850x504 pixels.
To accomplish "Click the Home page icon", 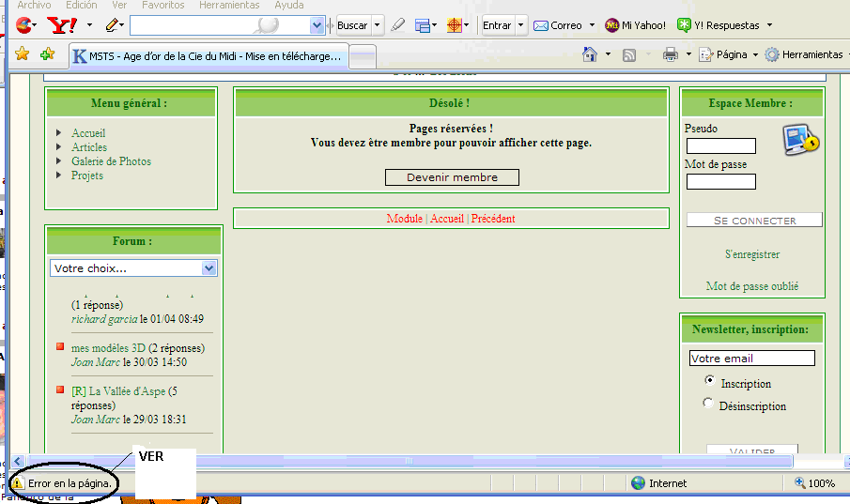I will pyautogui.click(x=590, y=54).
